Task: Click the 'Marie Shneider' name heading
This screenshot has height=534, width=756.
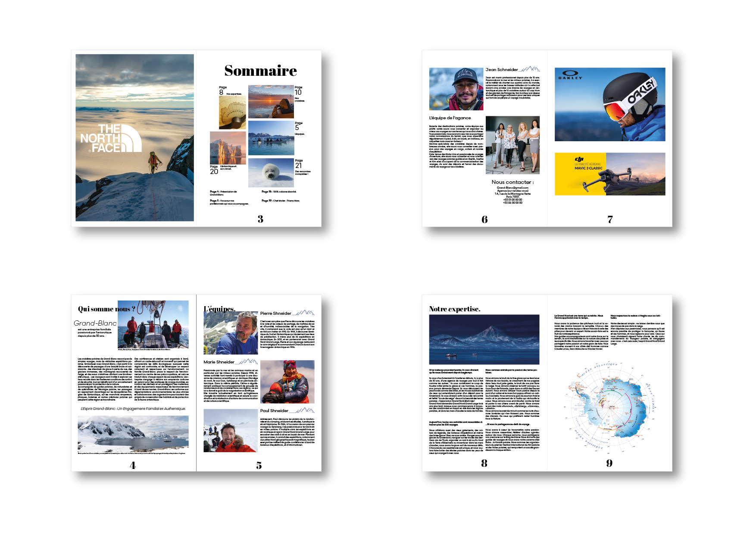Action: coord(219,362)
